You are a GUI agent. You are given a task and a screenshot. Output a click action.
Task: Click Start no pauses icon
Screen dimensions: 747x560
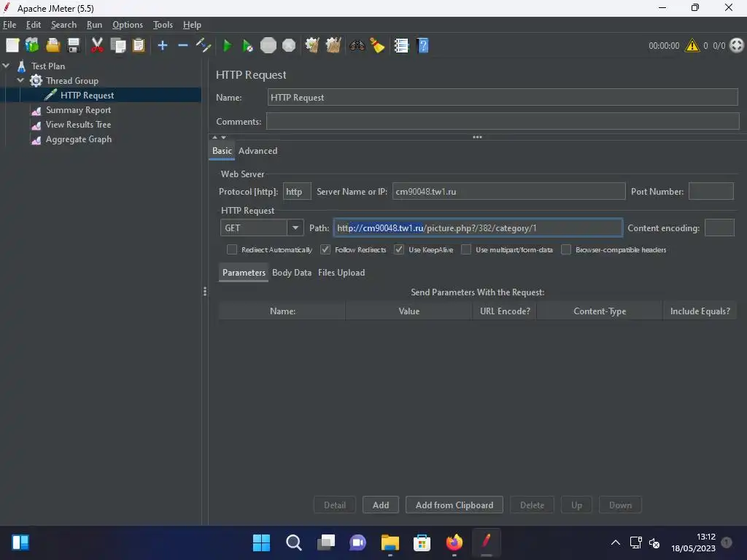[248, 46]
